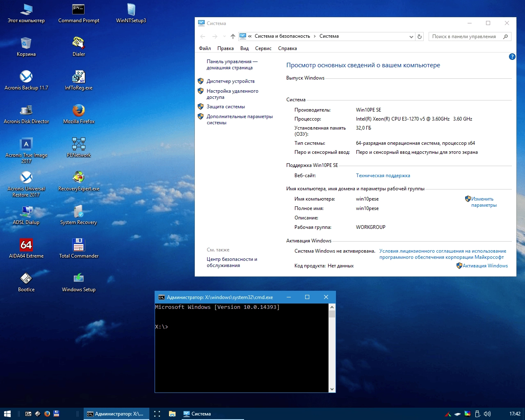Select the System Recovery desktop icon
The image size is (525, 420).
coord(79,215)
